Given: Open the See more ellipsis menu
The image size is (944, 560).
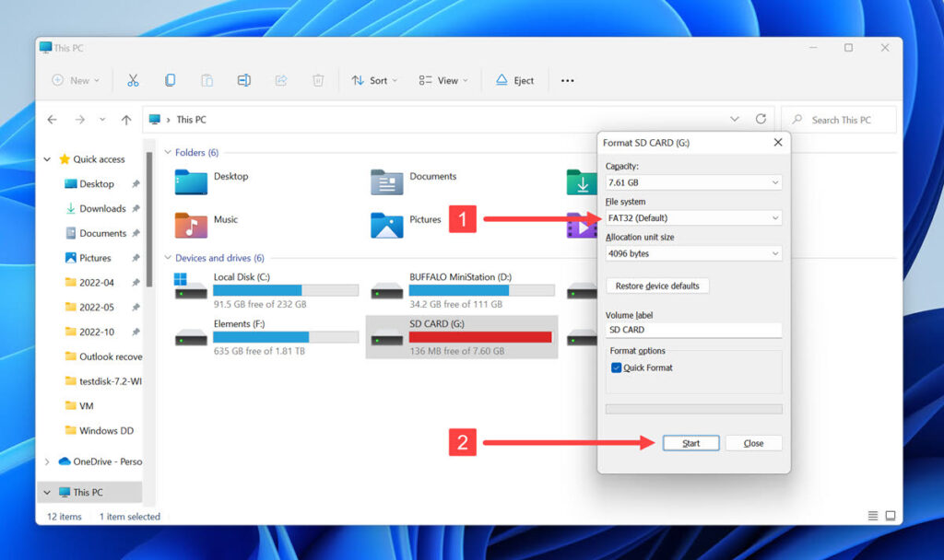Looking at the screenshot, I should (567, 81).
